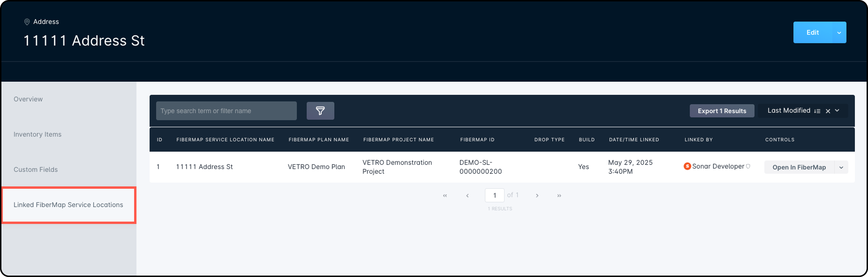
Task: Click the Linked By column header
Action: click(699, 139)
